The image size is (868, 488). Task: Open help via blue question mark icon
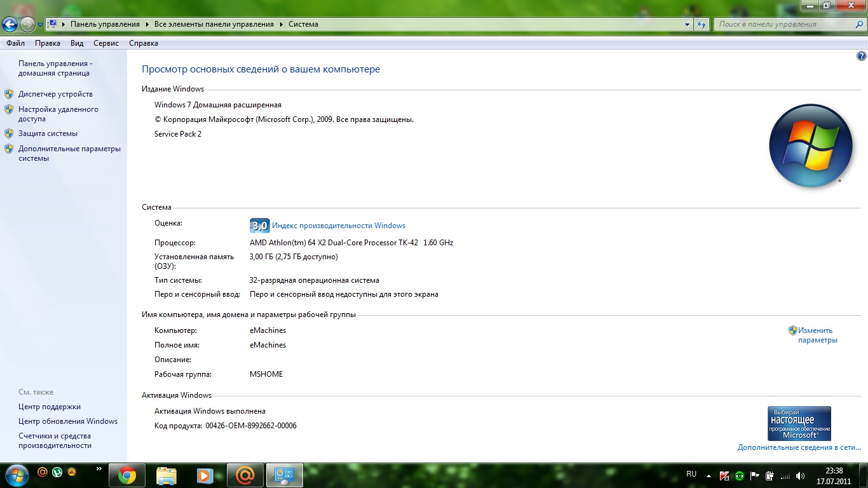pos(862,56)
